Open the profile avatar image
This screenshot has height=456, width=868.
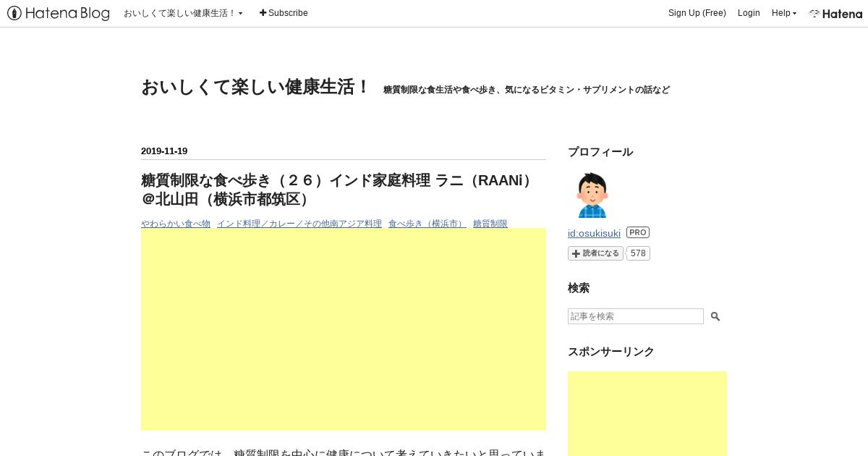click(592, 195)
